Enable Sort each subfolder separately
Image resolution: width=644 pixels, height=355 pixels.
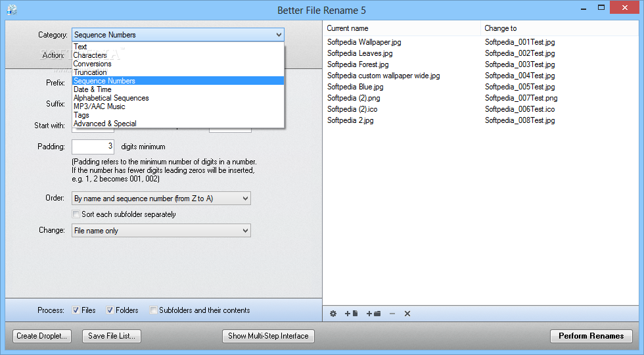pos(76,214)
